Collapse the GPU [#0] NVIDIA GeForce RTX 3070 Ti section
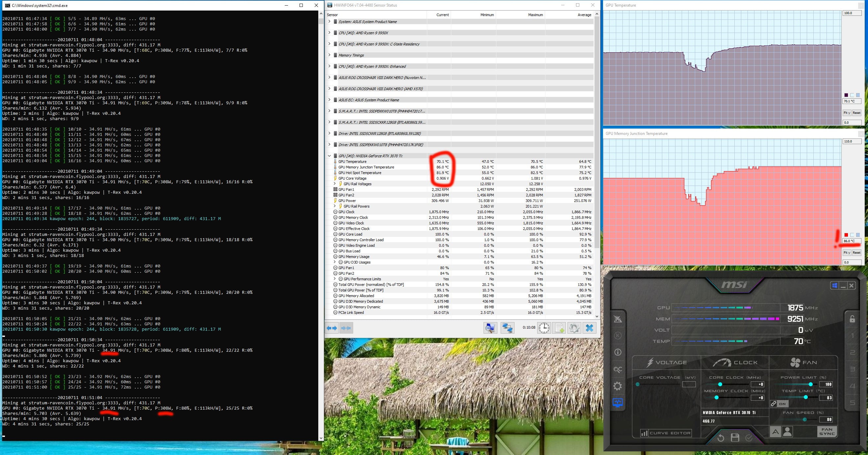868x455 pixels. point(329,156)
